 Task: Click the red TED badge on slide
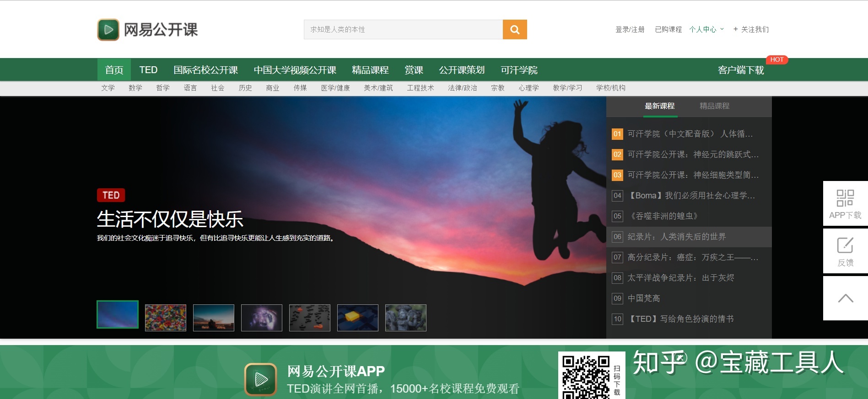pyautogui.click(x=111, y=195)
